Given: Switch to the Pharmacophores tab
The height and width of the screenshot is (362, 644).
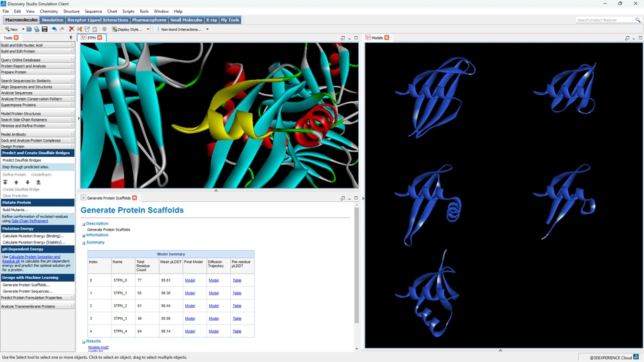Looking at the screenshot, I should [149, 19].
